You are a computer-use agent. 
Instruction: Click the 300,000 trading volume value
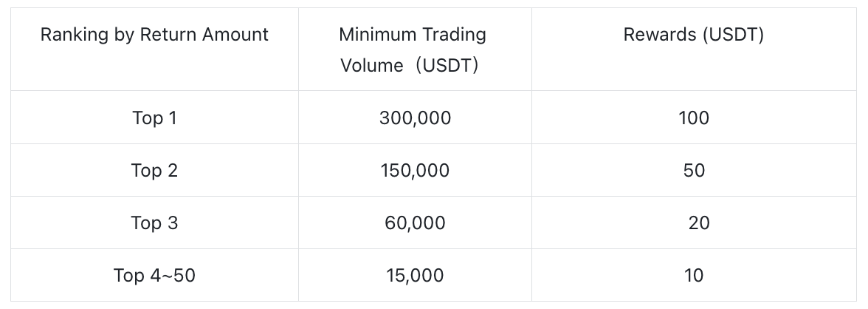click(x=415, y=118)
